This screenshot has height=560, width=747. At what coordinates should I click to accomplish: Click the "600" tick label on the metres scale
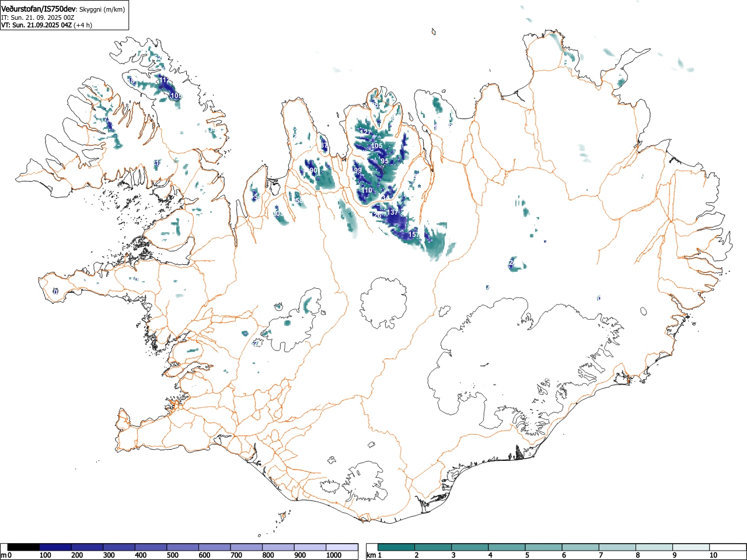204,555
